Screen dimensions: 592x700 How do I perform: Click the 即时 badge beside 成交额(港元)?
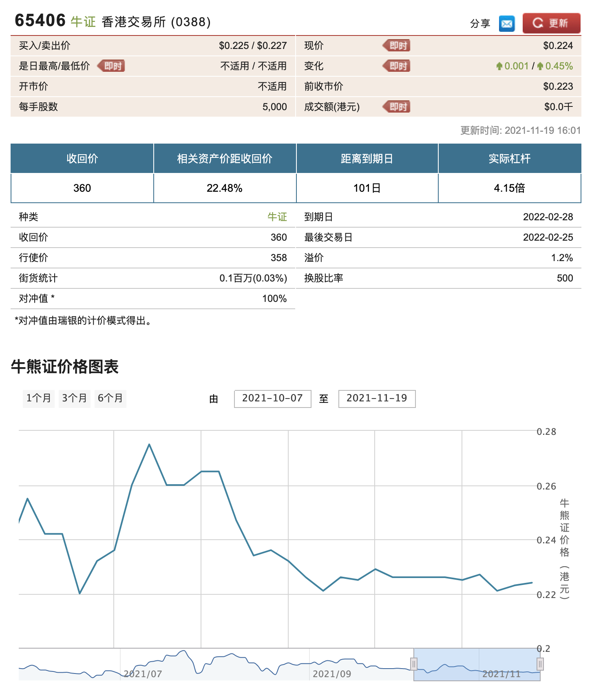click(397, 107)
